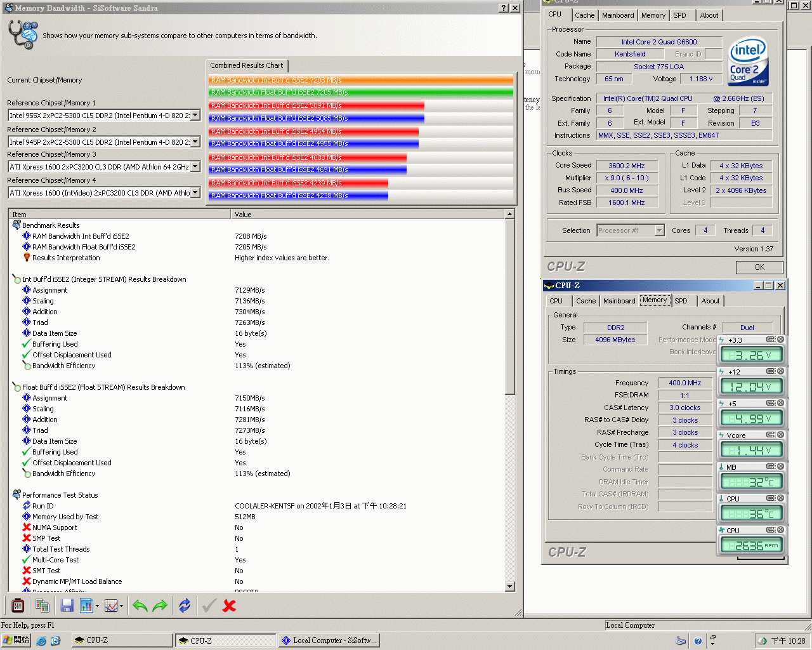The width and height of the screenshot is (812, 650).
Task: Switch to Cache tab in upper CPU-Z window
Action: pos(585,15)
